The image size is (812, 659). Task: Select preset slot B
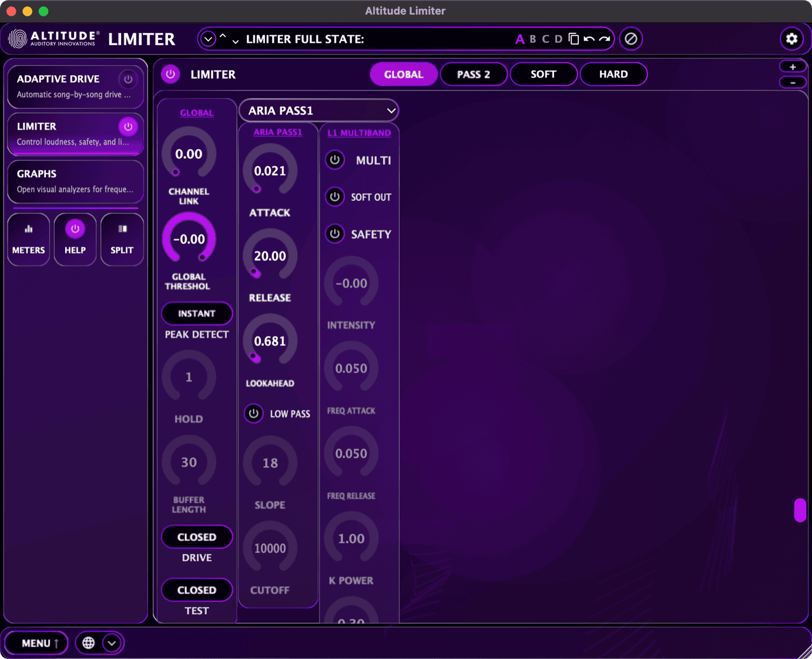point(533,39)
